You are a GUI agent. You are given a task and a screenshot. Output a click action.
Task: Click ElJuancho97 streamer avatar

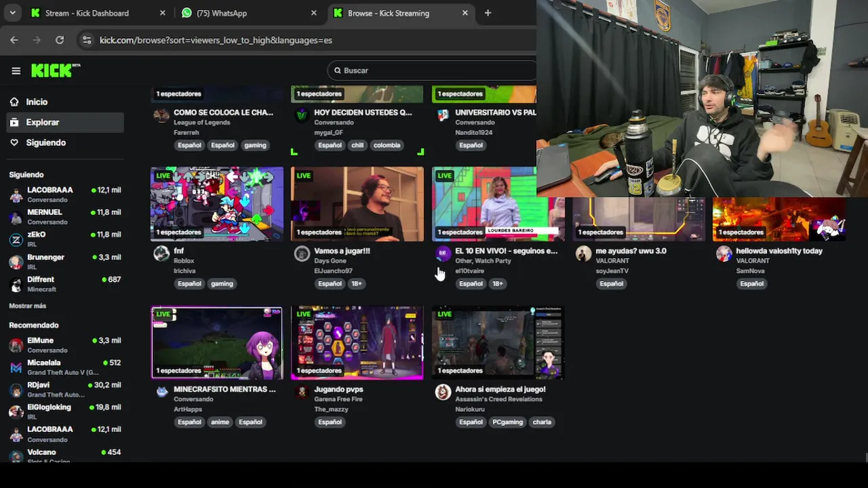(x=302, y=253)
